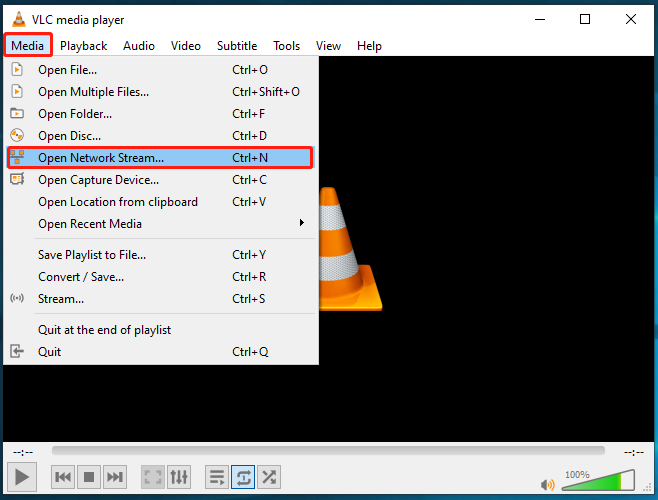Open the View menu
658x500 pixels.
(328, 45)
